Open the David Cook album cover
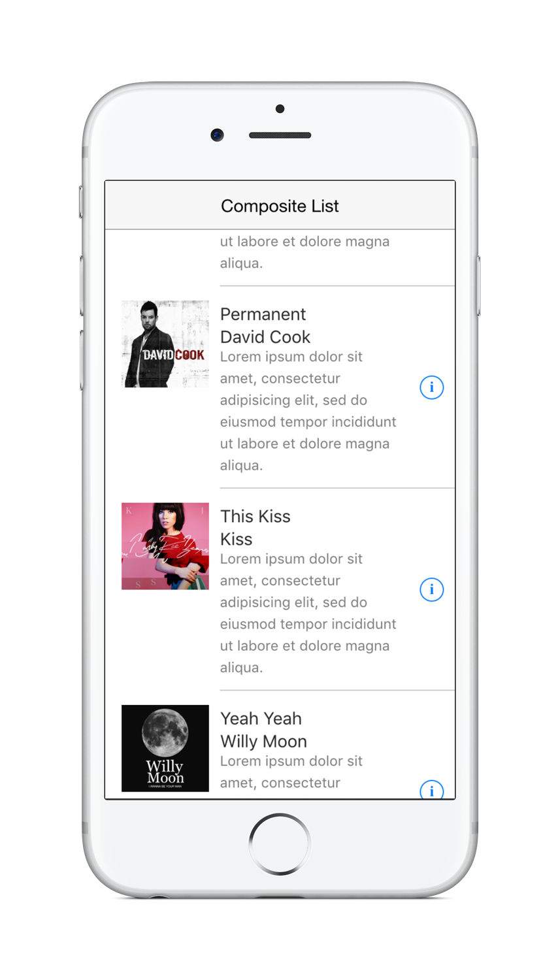The width and height of the screenshot is (560, 980). pos(165,344)
